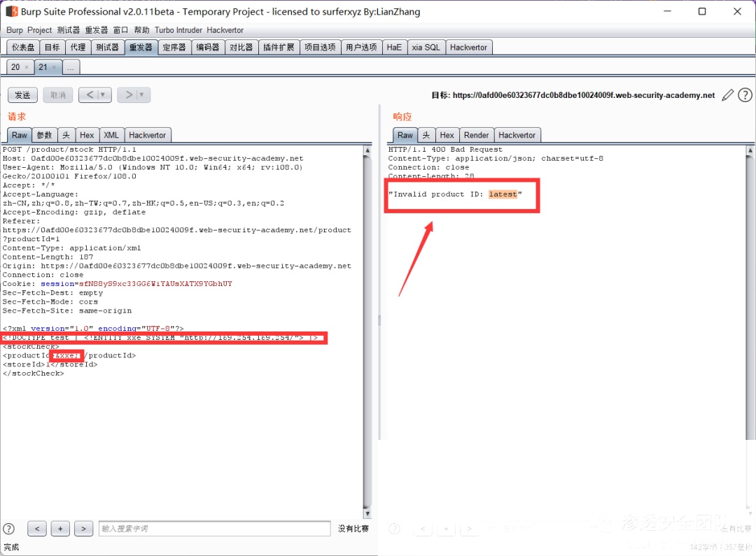Select repeater tab 21
Viewport: 756px width, 556px height.
43,67
